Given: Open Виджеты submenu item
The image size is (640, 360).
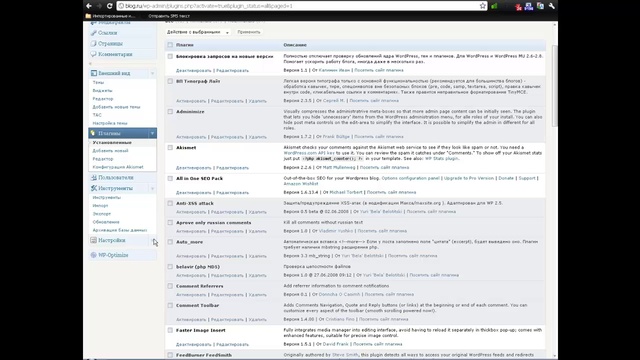Looking at the screenshot, I should 102,91.
